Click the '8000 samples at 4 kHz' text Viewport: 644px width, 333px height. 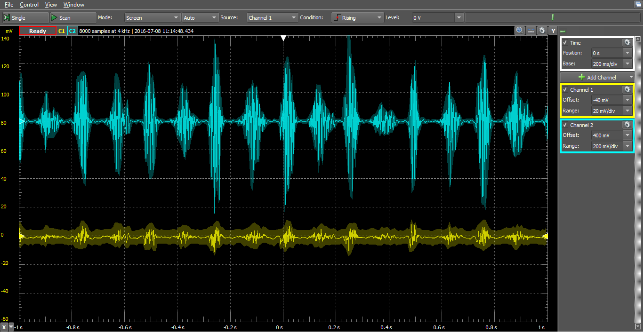tap(105, 31)
